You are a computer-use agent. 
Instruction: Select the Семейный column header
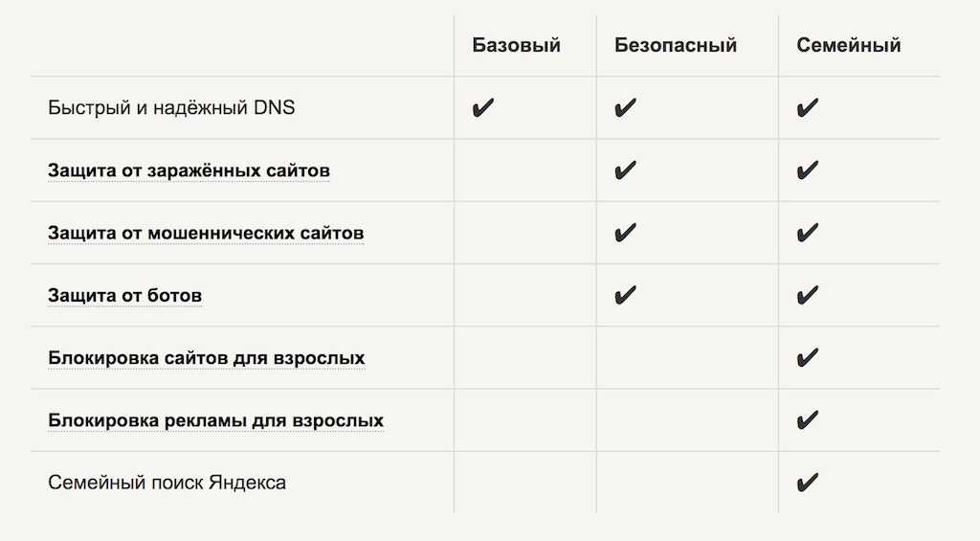[848, 45]
